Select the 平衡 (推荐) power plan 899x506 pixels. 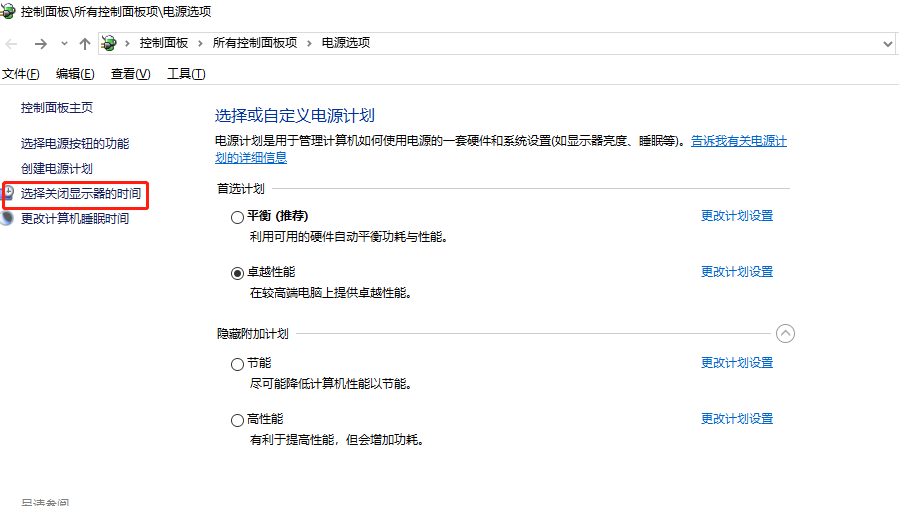coord(237,216)
